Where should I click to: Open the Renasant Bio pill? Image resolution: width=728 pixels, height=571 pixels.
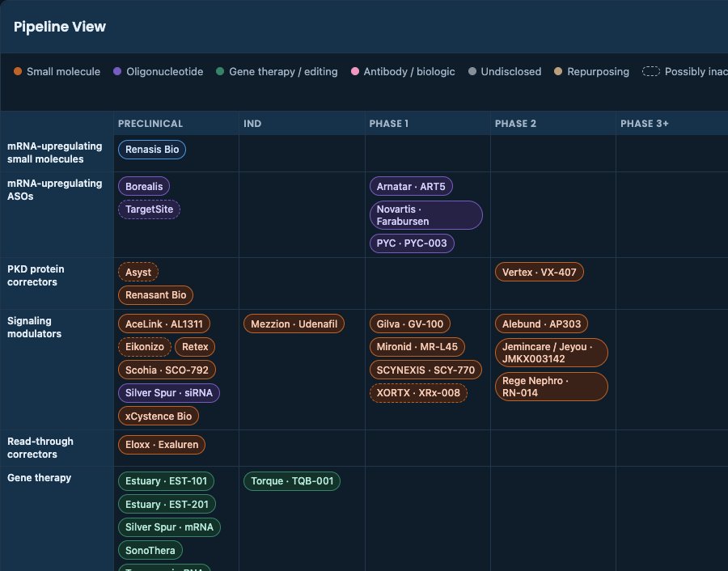click(x=155, y=295)
